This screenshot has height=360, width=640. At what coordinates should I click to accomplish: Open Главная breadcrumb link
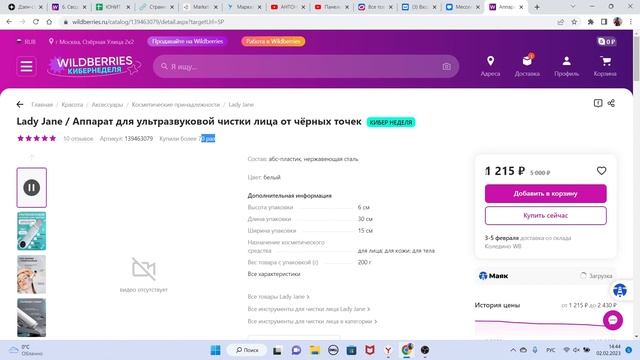click(42, 104)
